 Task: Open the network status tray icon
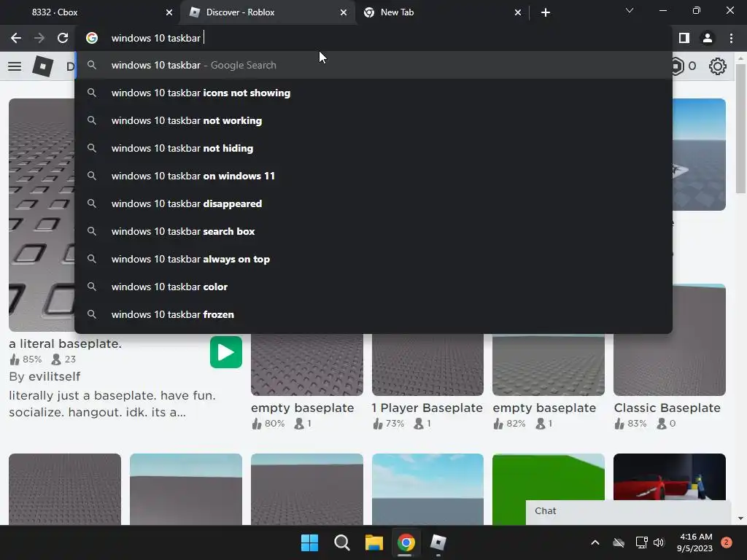coord(641,542)
